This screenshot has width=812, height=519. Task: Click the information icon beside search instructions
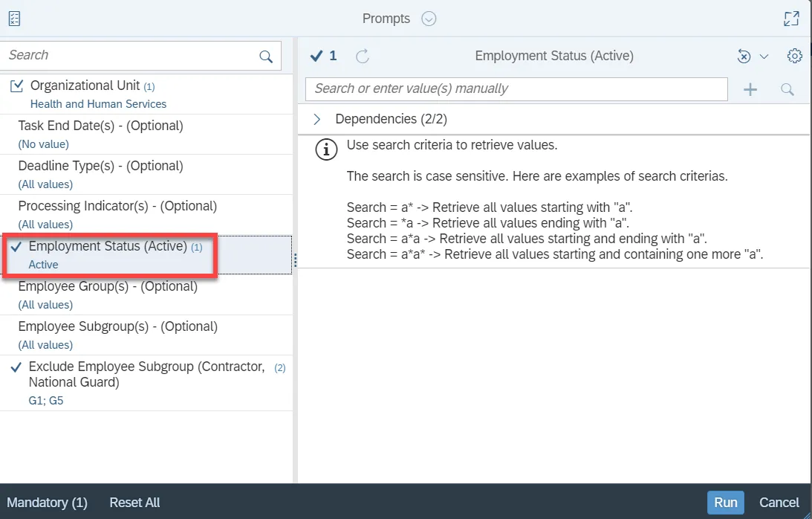(326, 149)
